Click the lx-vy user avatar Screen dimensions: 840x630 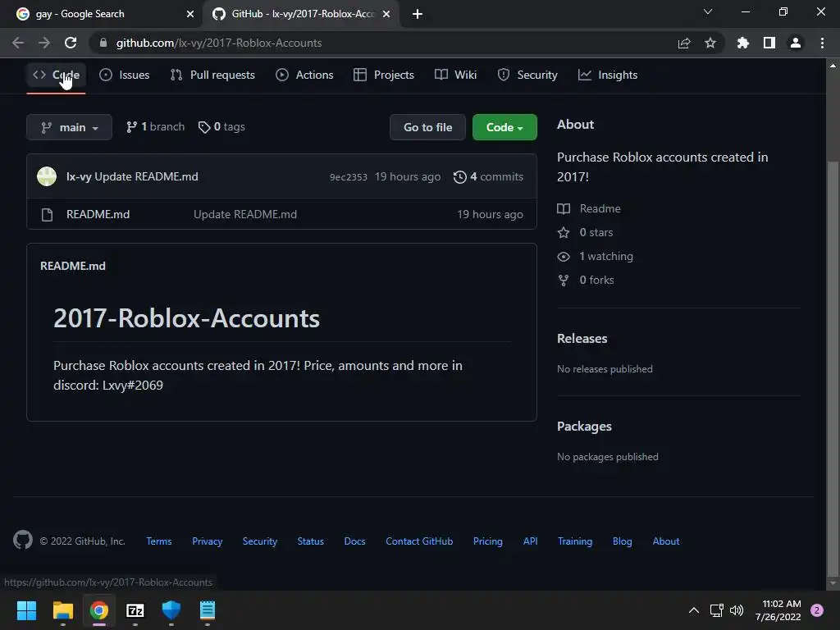tap(47, 176)
